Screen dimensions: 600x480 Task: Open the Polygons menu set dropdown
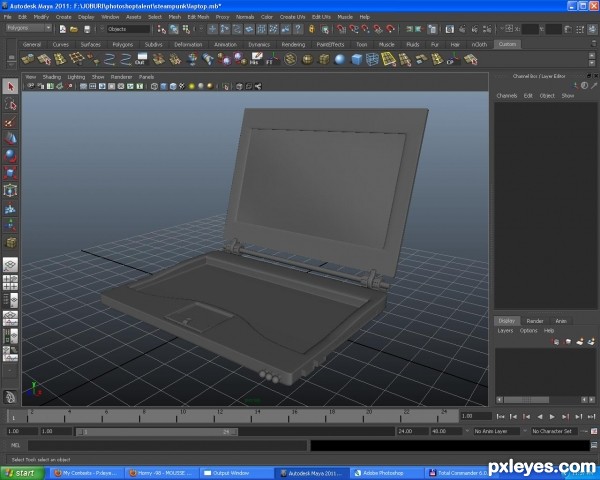[29, 28]
